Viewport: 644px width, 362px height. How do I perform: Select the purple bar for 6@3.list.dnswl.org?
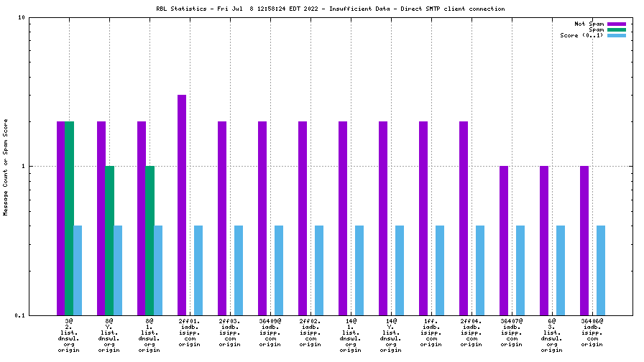point(544,241)
